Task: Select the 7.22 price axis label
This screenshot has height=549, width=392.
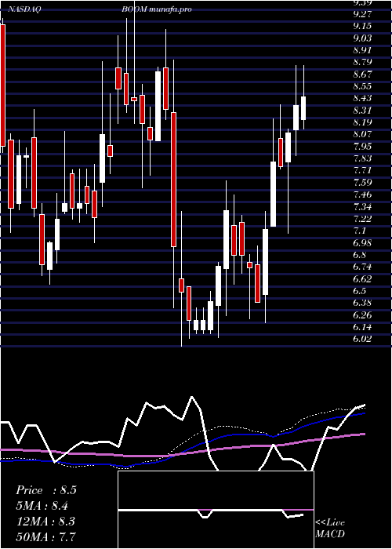Action: point(362,219)
